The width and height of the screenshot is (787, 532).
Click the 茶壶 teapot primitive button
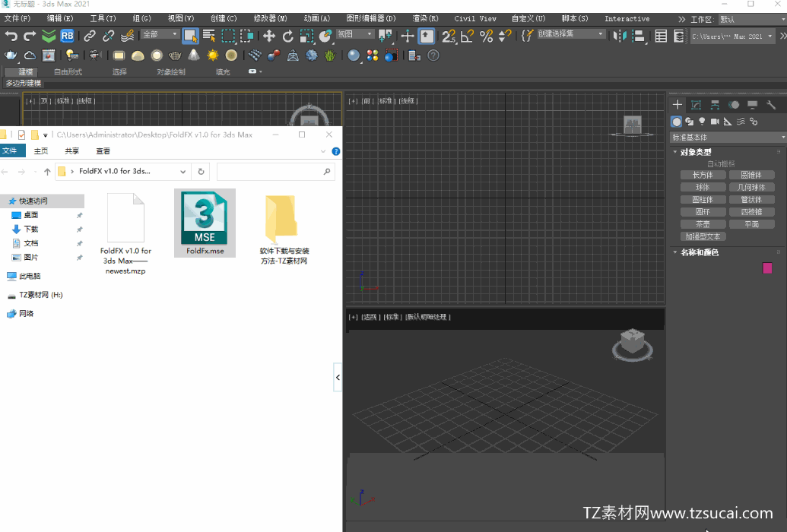coord(702,224)
